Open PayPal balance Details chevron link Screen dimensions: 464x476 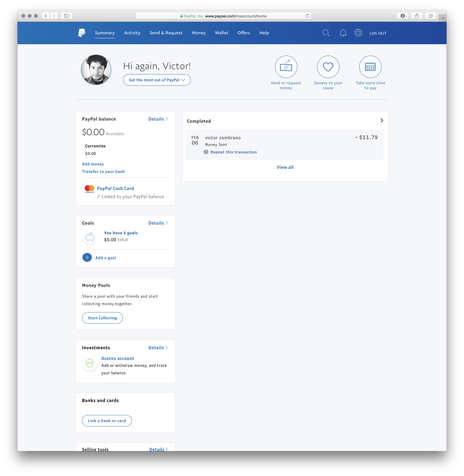click(x=158, y=119)
